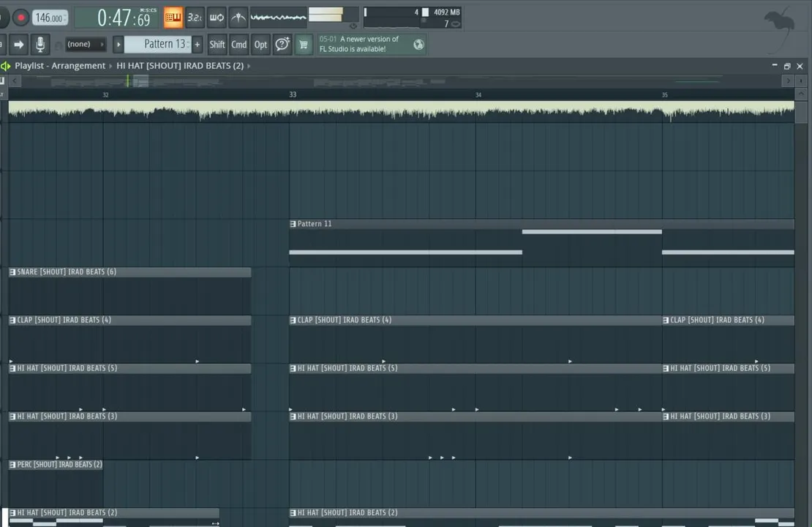Image resolution: width=812 pixels, height=527 pixels.
Task: Toggle the orange typing keyboard to piano icon
Action: click(x=173, y=18)
